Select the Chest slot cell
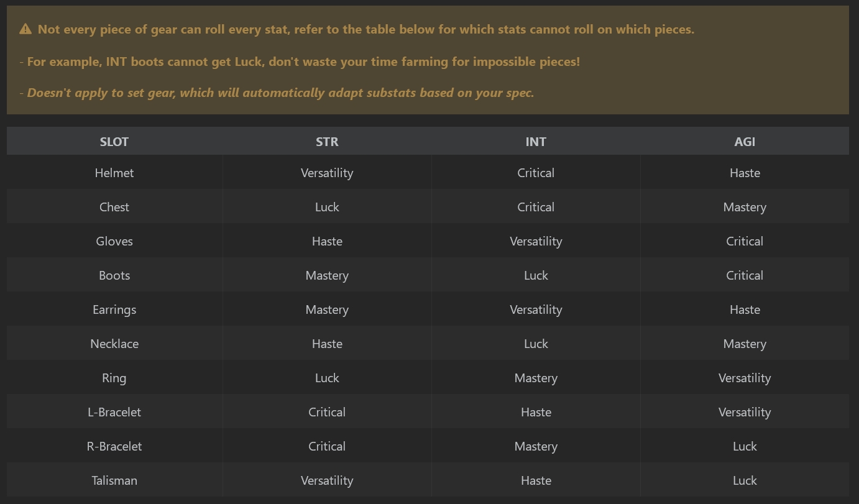 [114, 207]
